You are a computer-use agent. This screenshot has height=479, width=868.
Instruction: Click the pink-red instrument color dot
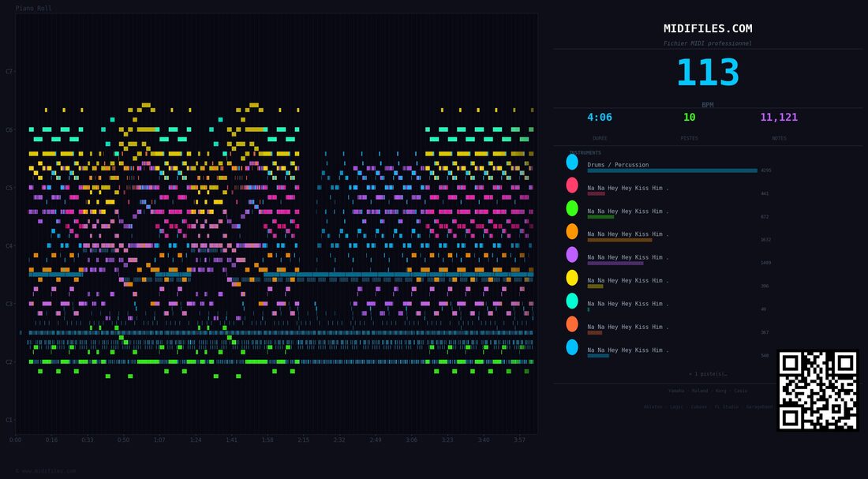coord(572,185)
